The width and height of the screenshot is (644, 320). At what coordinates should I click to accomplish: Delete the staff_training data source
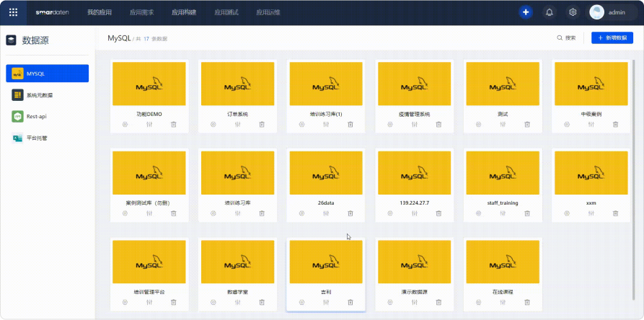point(527,213)
